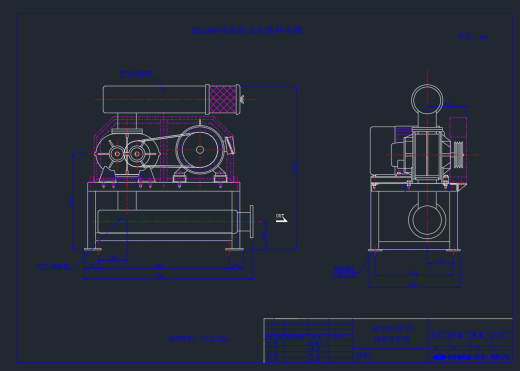Image resolution: width=520 pixels, height=371 pixels.
Task: Click the '材料:' field in title block
Action: tap(364, 355)
